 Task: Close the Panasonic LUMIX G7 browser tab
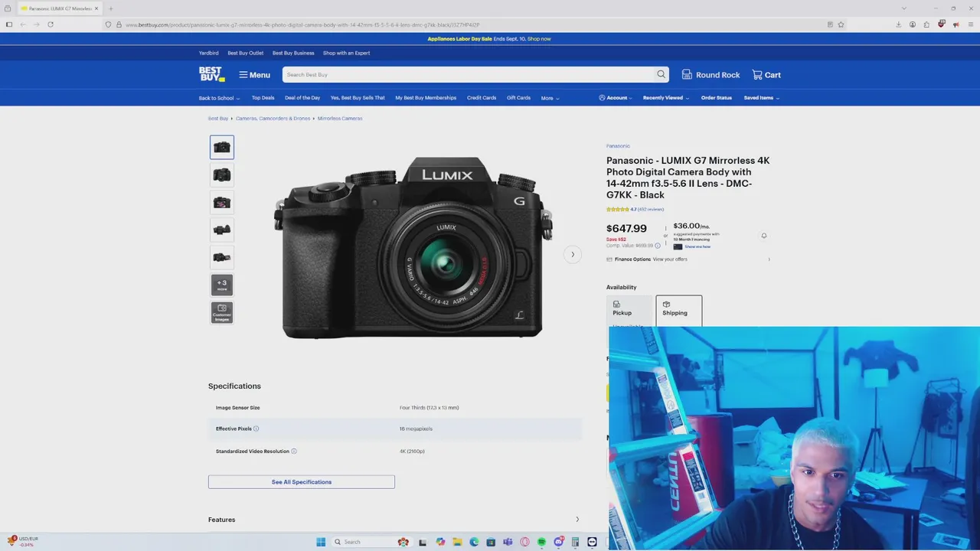pos(96,8)
